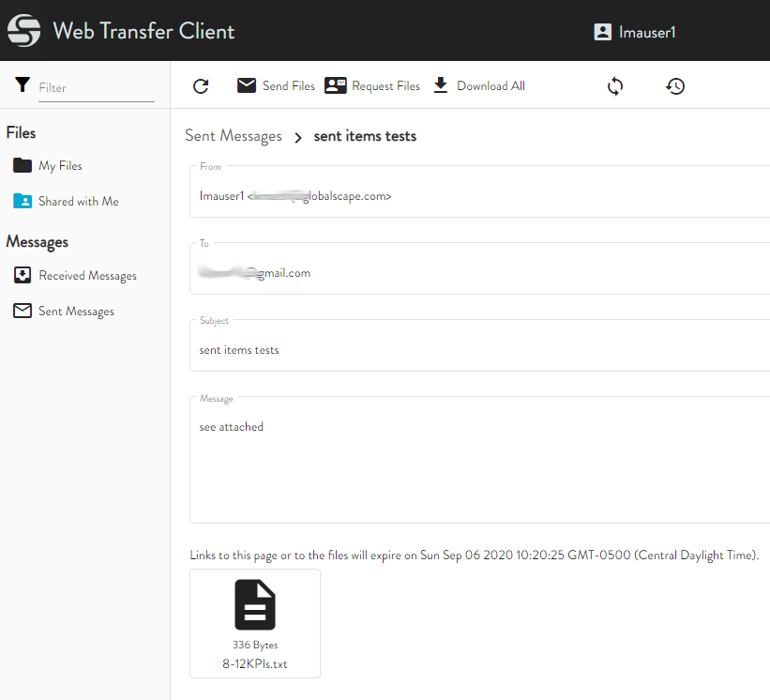Click the Download All button label
Screen dimensions: 770x700
[x=491, y=86]
